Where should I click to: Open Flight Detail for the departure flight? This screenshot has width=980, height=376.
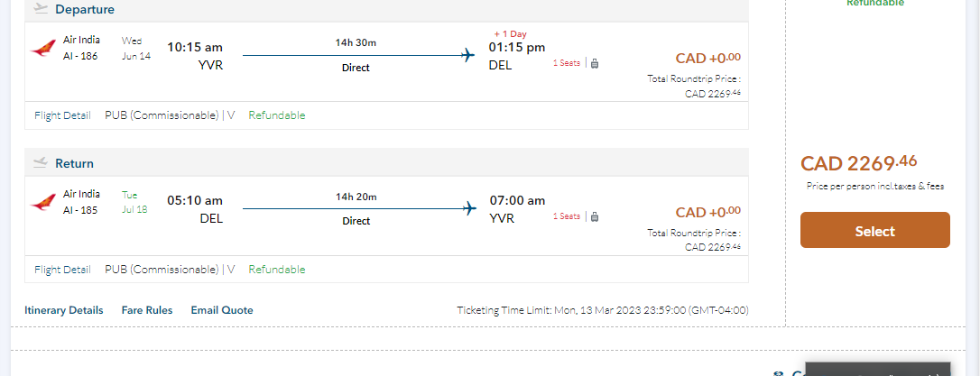click(x=62, y=115)
